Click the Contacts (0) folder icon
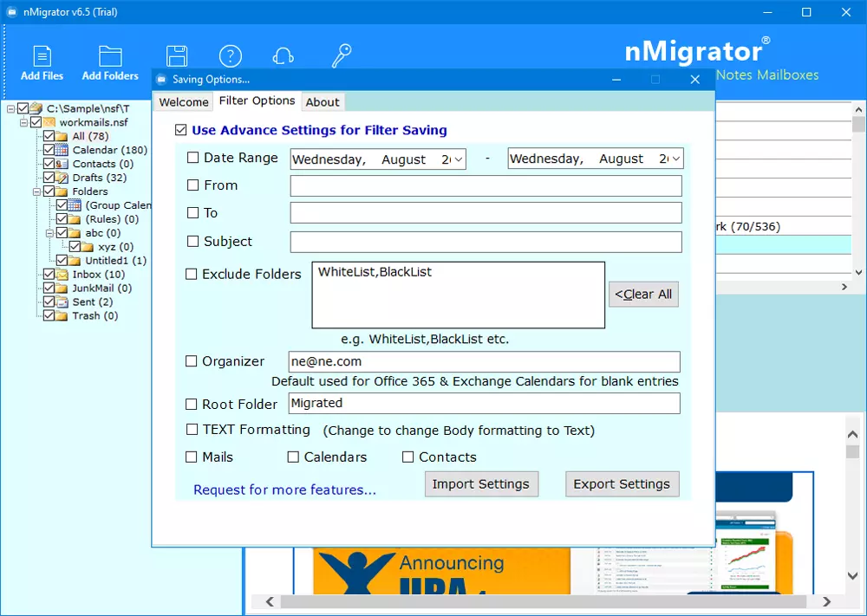Screen dimensions: 867x616 click(x=62, y=164)
